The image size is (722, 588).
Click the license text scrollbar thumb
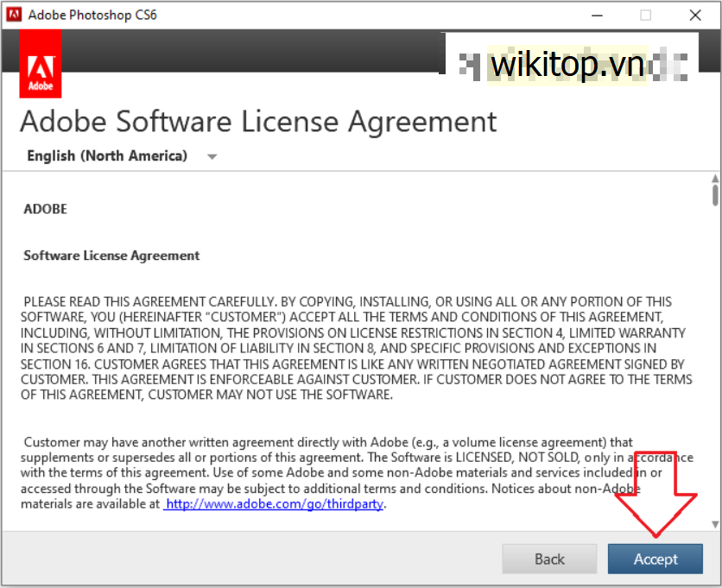pyautogui.click(x=714, y=195)
